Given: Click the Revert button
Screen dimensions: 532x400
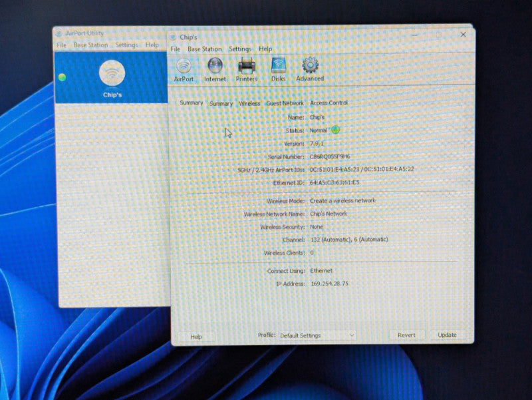Looking at the screenshot, I should (406, 335).
